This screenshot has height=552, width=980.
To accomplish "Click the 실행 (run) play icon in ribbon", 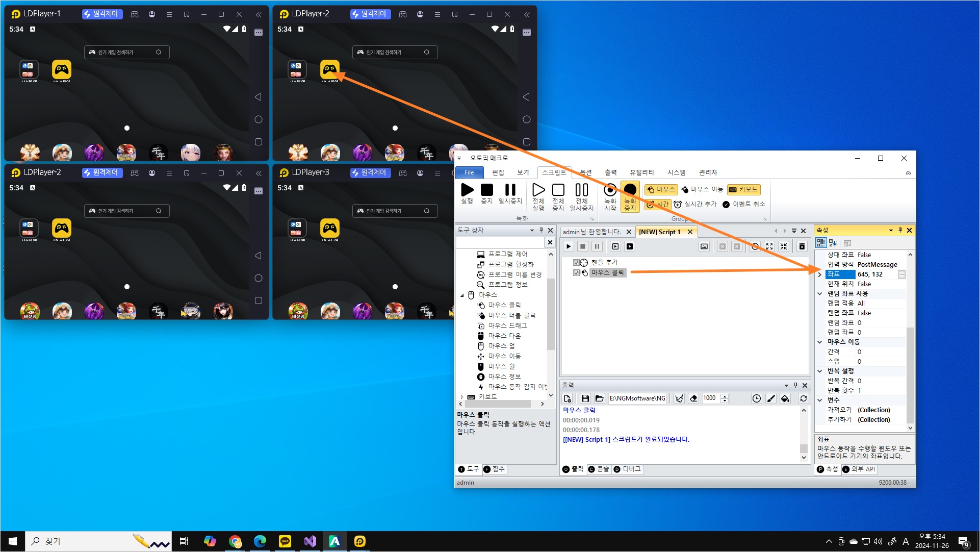I will click(467, 190).
